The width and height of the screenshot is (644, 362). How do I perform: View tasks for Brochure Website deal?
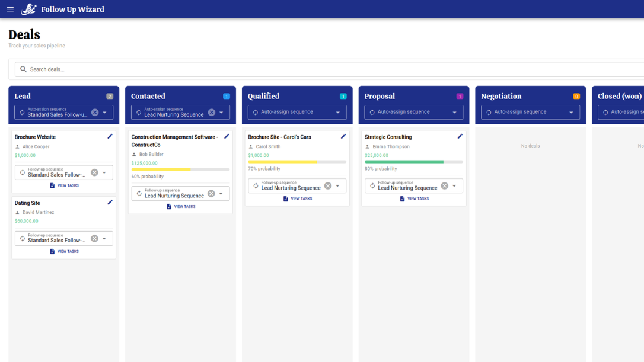64,185
